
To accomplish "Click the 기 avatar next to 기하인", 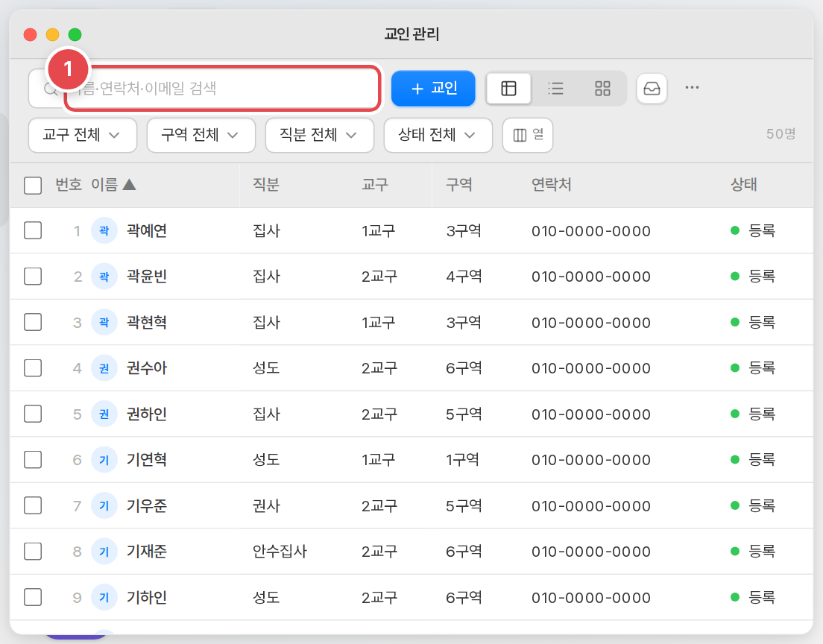I will click(x=104, y=597).
